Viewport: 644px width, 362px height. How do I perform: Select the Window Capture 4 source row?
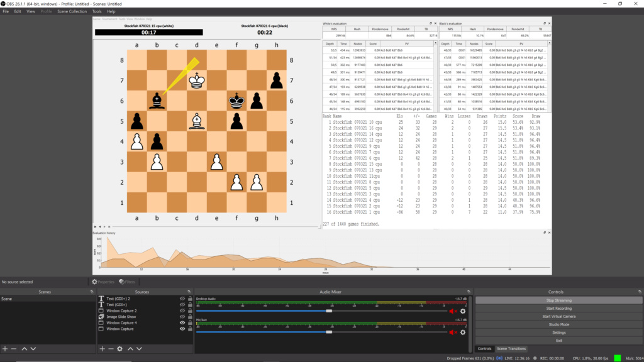(145, 322)
